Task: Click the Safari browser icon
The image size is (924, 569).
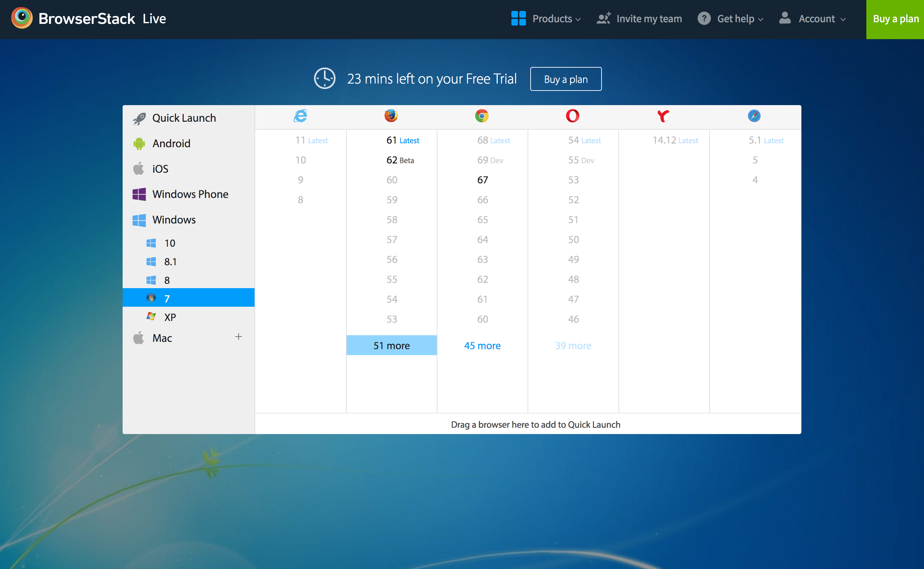Action: (x=754, y=116)
